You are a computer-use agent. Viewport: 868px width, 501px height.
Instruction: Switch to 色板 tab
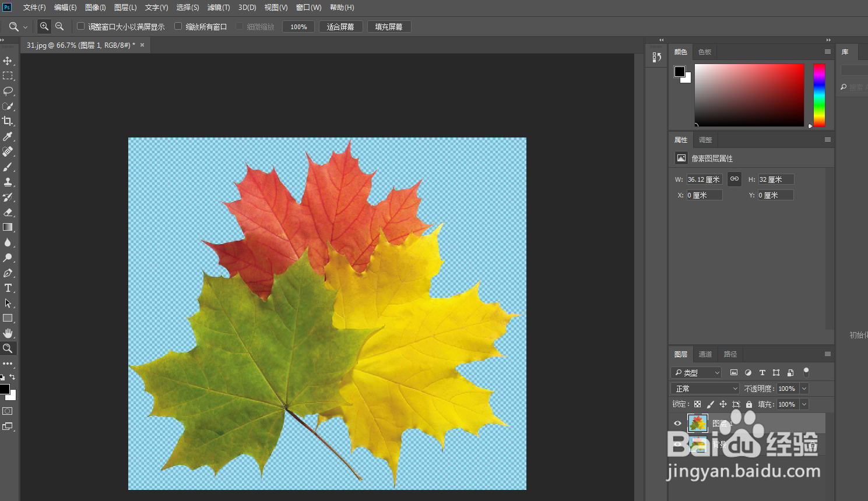[x=705, y=52]
